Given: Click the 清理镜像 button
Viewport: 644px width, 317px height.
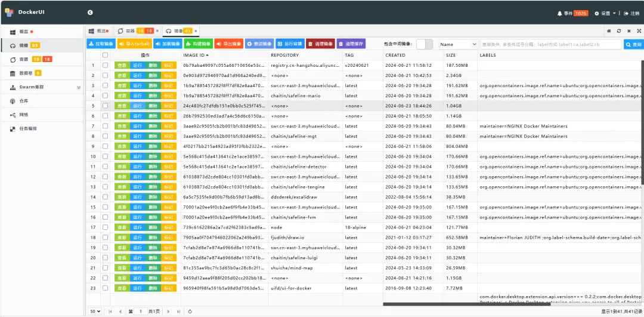Looking at the screenshot, I should point(320,44).
